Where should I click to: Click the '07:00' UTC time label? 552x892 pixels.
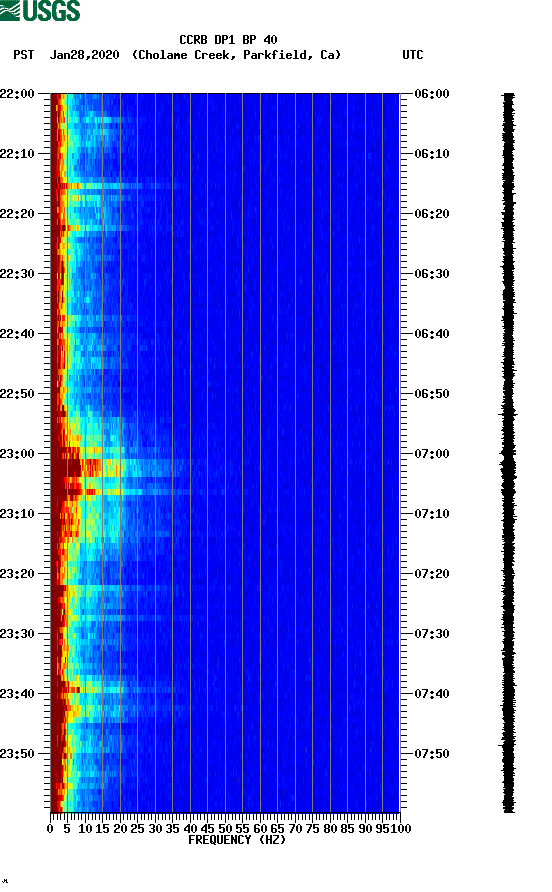(432, 453)
